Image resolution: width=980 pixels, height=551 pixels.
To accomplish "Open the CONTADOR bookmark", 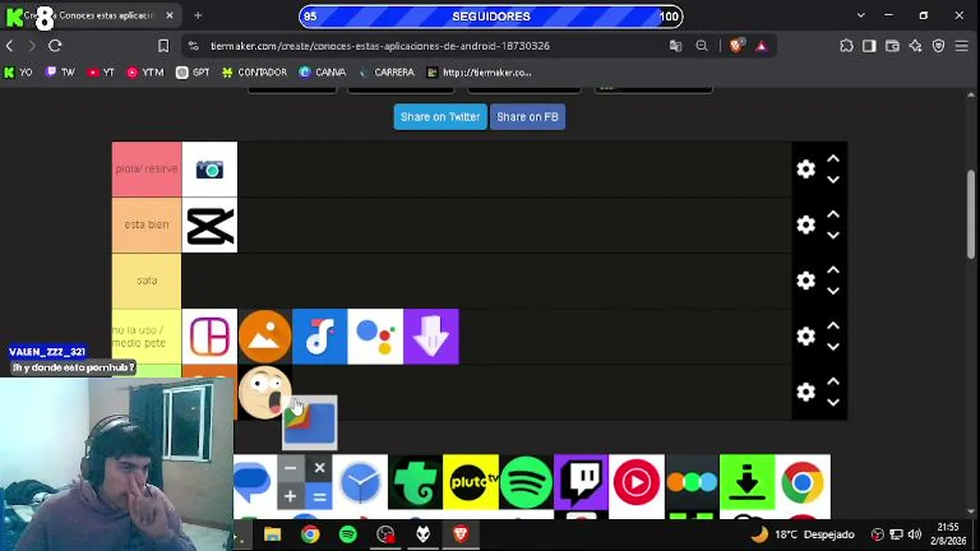I will (x=254, y=73).
